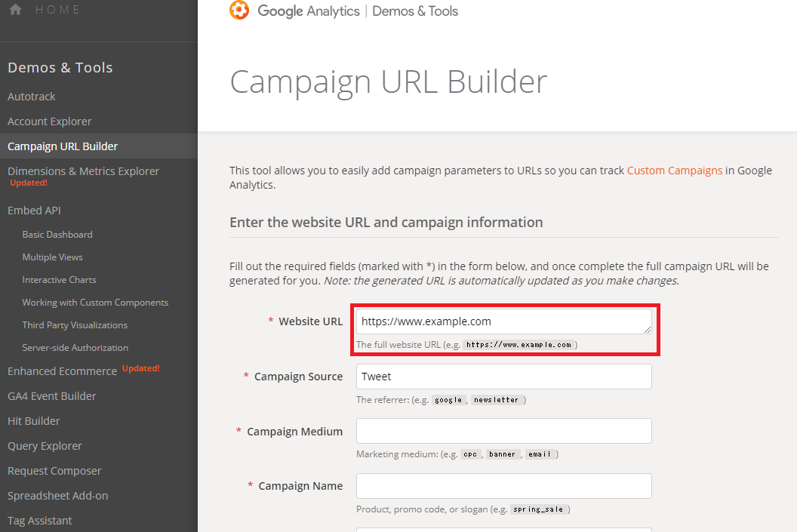Image resolution: width=797 pixels, height=532 pixels.
Task: Open Interactive Charts demo
Action: point(59,280)
